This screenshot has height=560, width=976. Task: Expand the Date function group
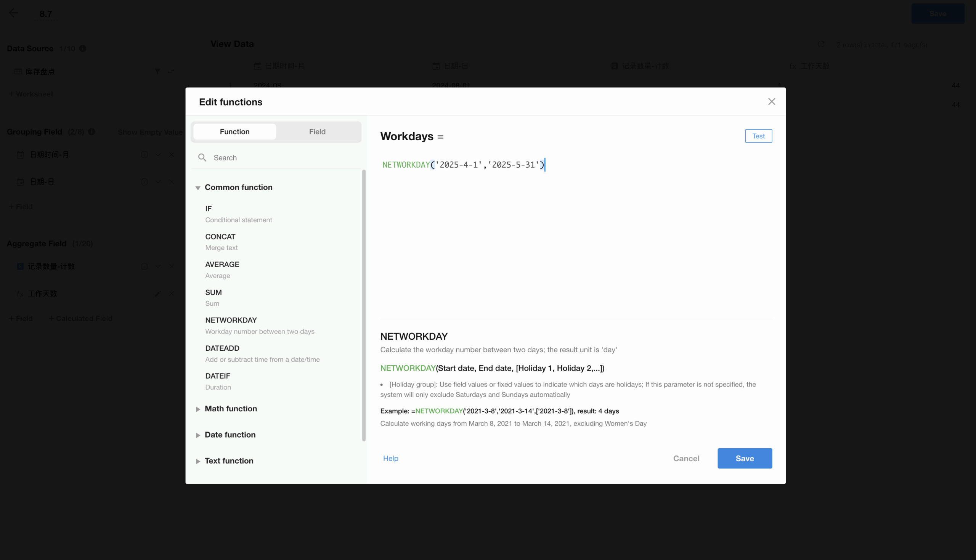coord(197,435)
